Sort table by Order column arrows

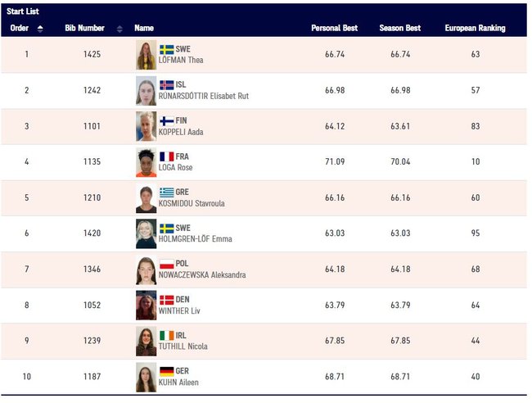(40, 29)
